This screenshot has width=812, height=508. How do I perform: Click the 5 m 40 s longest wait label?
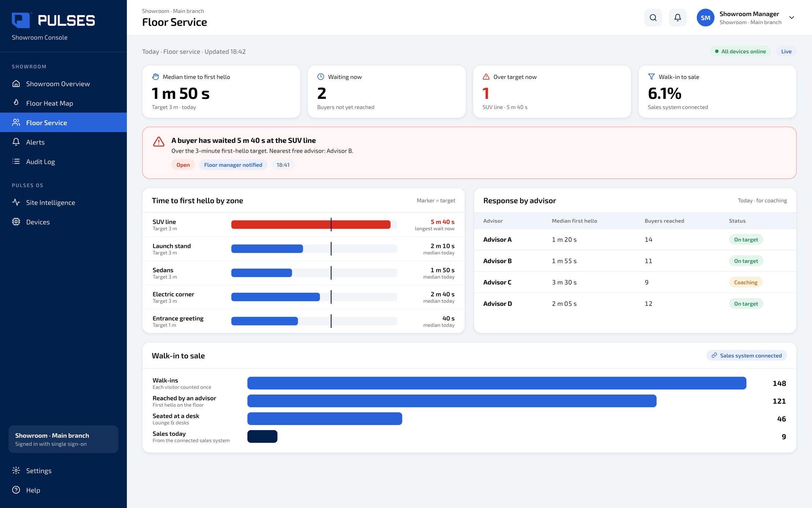tap(442, 222)
